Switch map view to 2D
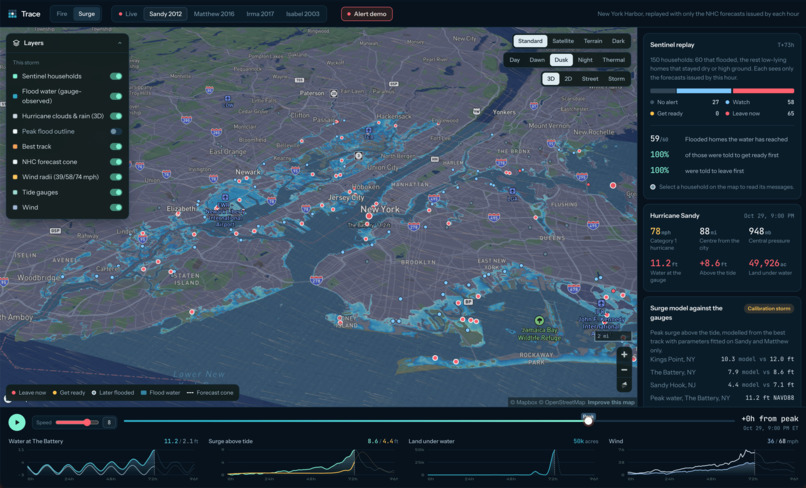Screen dimensions: 806x488 [568, 79]
